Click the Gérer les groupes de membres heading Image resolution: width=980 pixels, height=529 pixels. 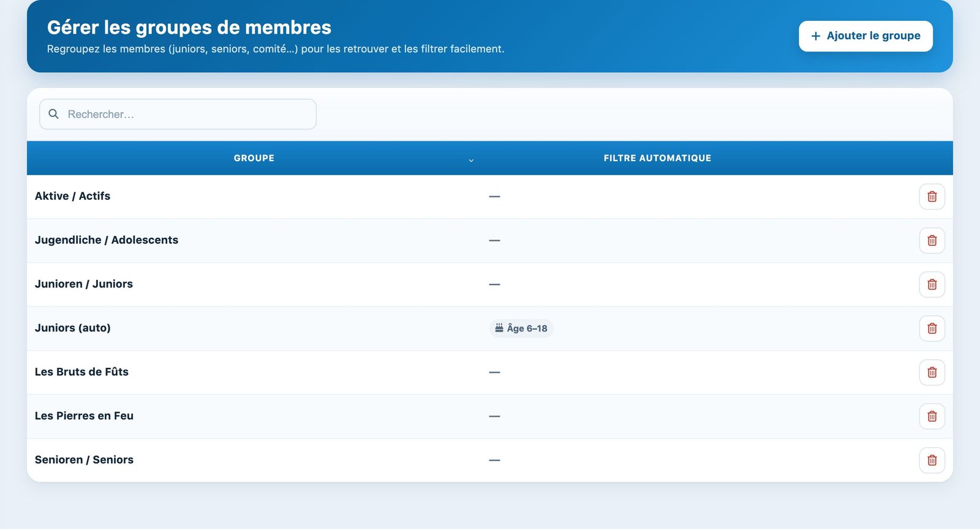(189, 28)
